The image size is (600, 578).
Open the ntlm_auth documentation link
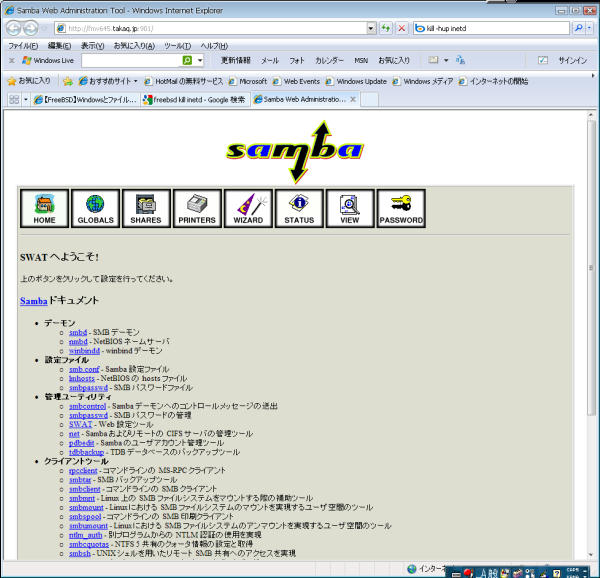pos(86,534)
